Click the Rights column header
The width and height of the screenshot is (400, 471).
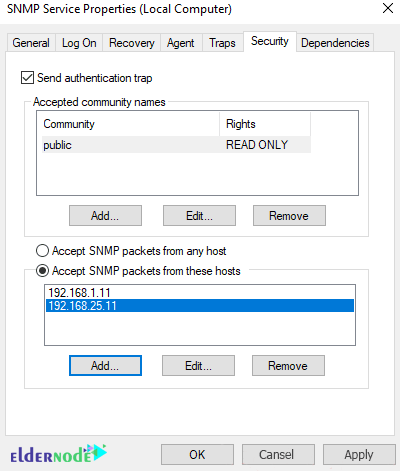265,124
